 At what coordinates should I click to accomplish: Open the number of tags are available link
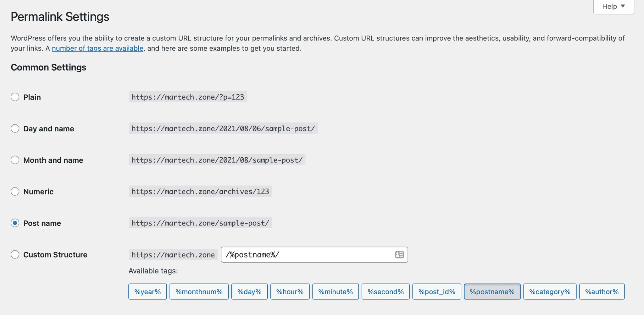point(97,48)
